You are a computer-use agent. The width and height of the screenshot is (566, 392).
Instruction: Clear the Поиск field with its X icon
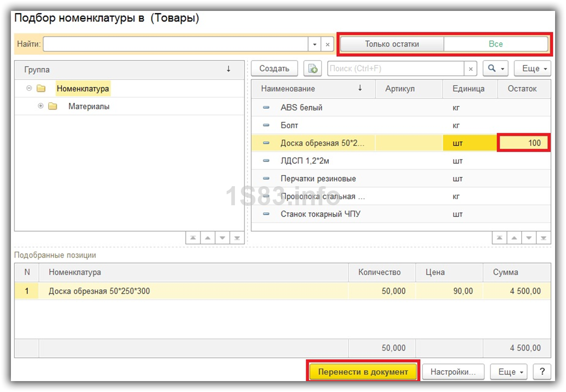(x=471, y=68)
